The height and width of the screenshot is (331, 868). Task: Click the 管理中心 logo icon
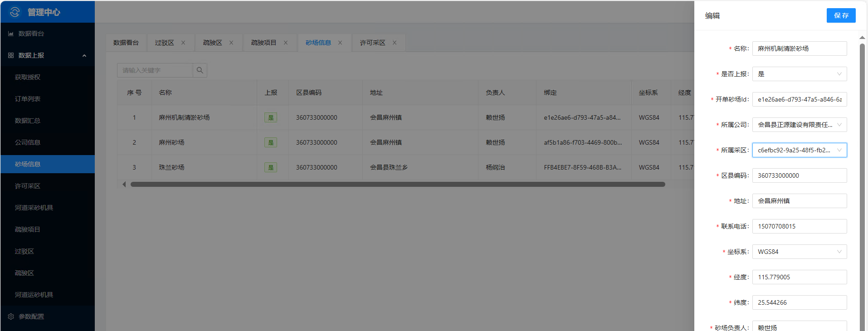tap(15, 12)
